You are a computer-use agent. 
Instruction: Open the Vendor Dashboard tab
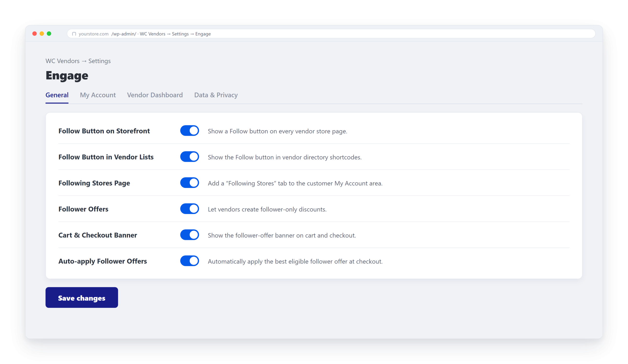coord(155,95)
